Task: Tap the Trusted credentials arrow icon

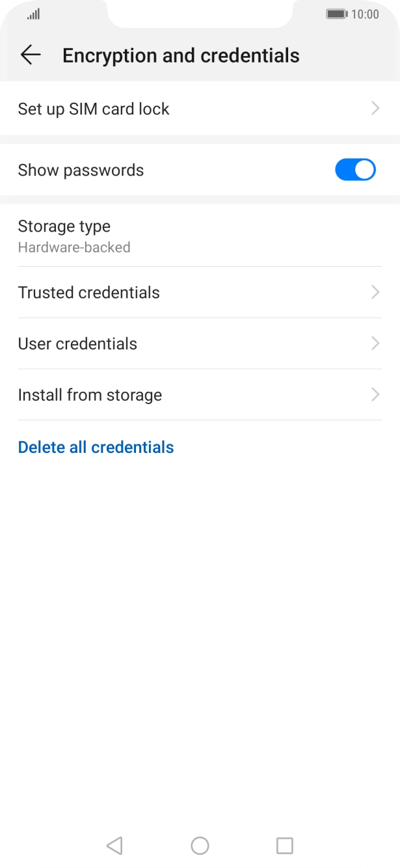Action: (375, 292)
